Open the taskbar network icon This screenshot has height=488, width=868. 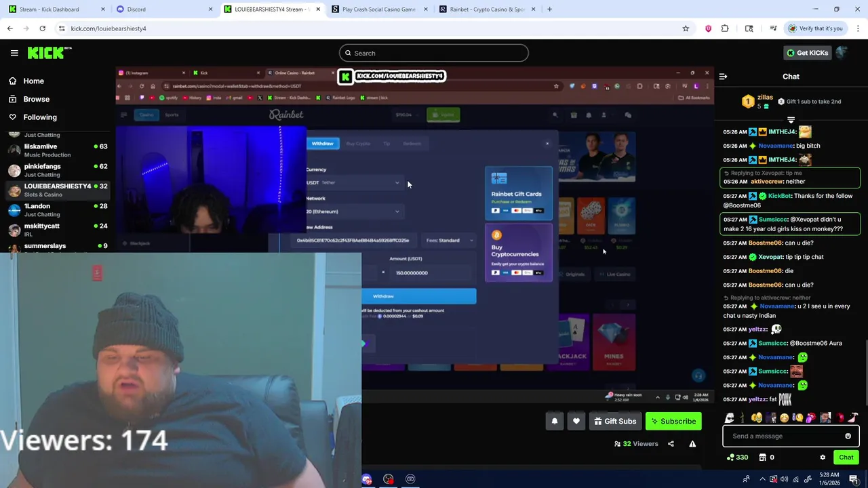795,479
